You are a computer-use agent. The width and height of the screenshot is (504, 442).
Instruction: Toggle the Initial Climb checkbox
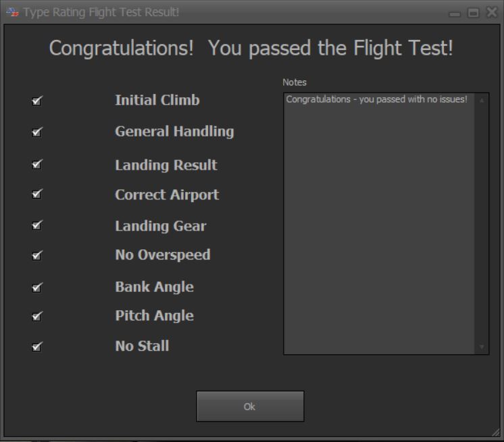(36, 101)
